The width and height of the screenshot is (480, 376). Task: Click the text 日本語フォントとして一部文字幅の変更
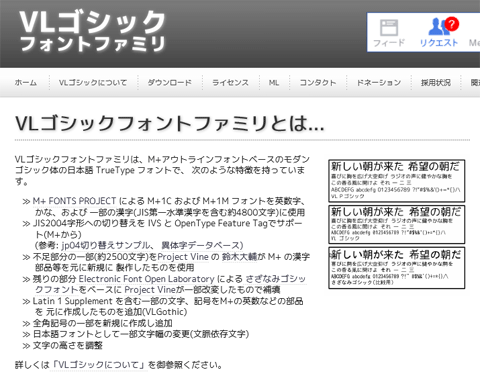141,334
